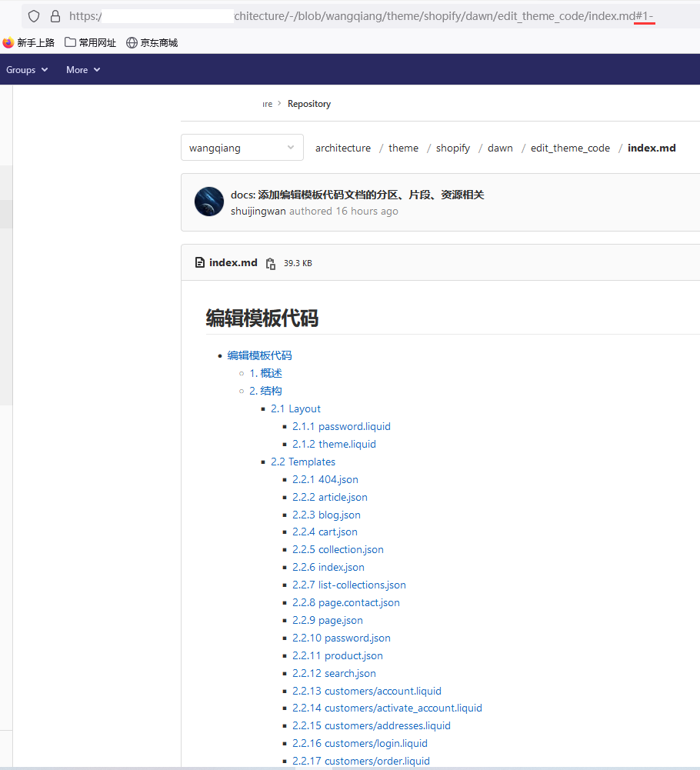The height and width of the screenshot is (770, 700).
Task: Go to architecture in the file path
Action: [343, 148]
